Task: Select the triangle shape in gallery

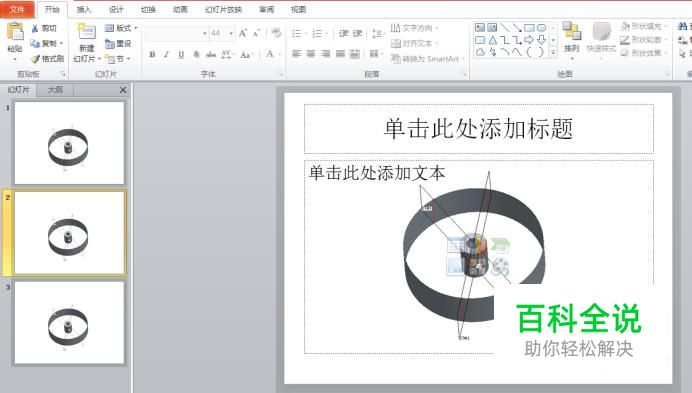Action: click(493, 40)
